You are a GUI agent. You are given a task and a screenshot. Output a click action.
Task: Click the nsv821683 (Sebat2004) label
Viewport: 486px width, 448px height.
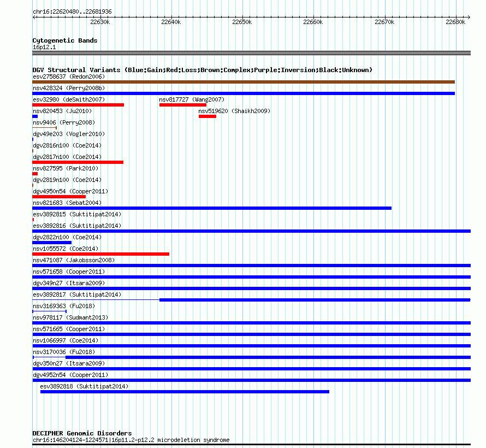click(67, 203)
